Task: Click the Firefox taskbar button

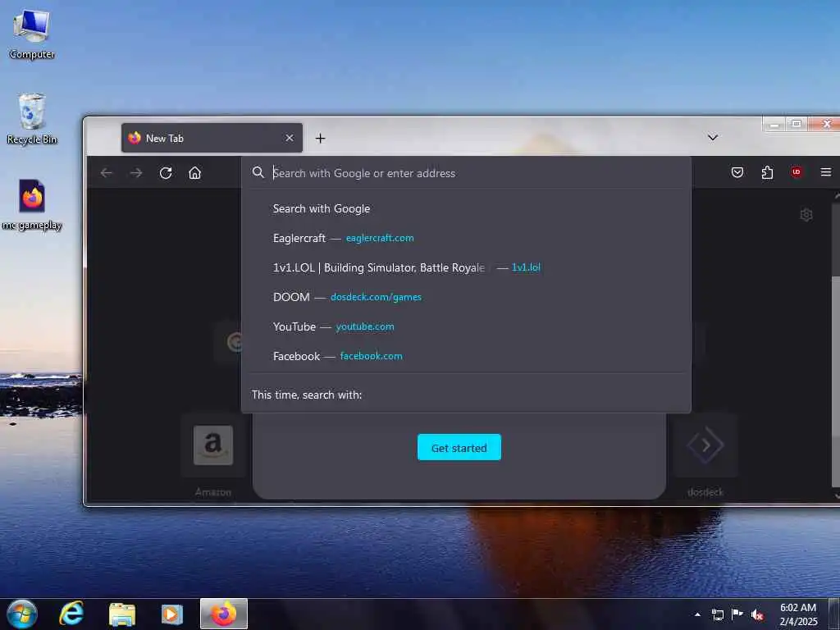Action: coord(224,614)
